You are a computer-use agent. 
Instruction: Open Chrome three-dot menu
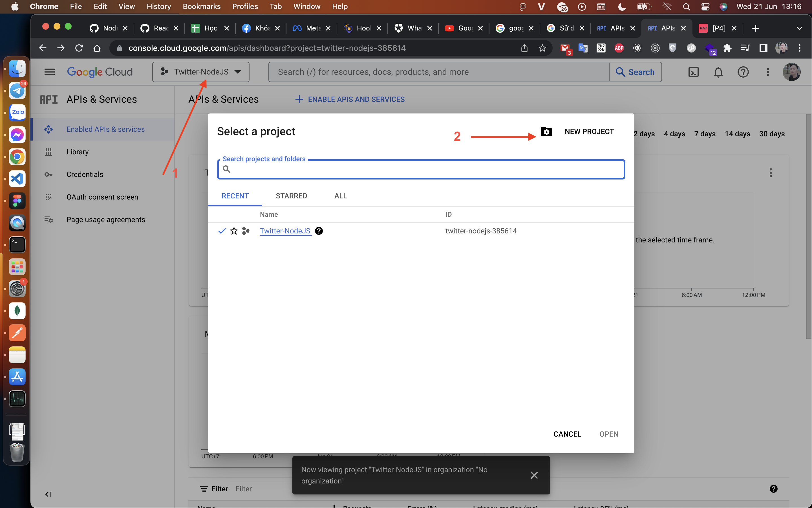tap(800, 48)
